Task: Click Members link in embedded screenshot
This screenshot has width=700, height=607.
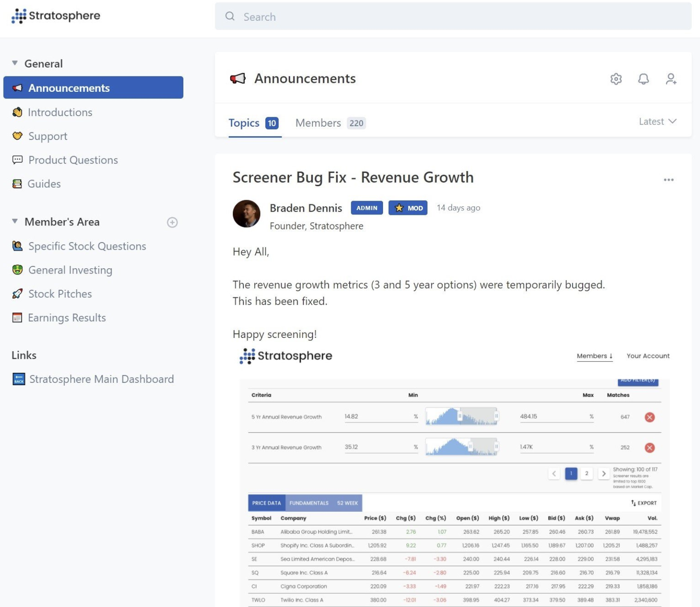Action: coord(595,356)
